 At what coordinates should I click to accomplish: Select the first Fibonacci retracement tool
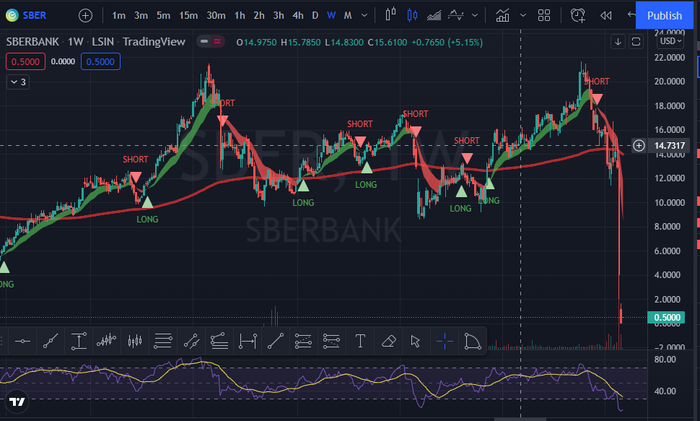point(303,342)
